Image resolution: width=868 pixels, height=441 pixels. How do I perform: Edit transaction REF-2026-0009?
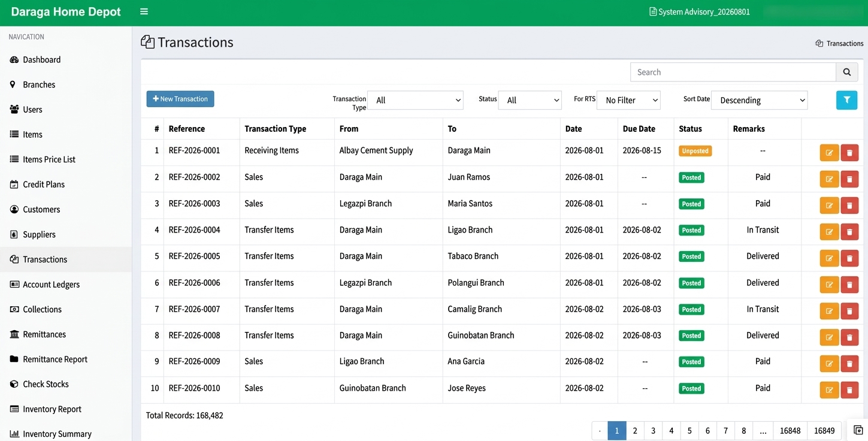[x=829, y=364]
